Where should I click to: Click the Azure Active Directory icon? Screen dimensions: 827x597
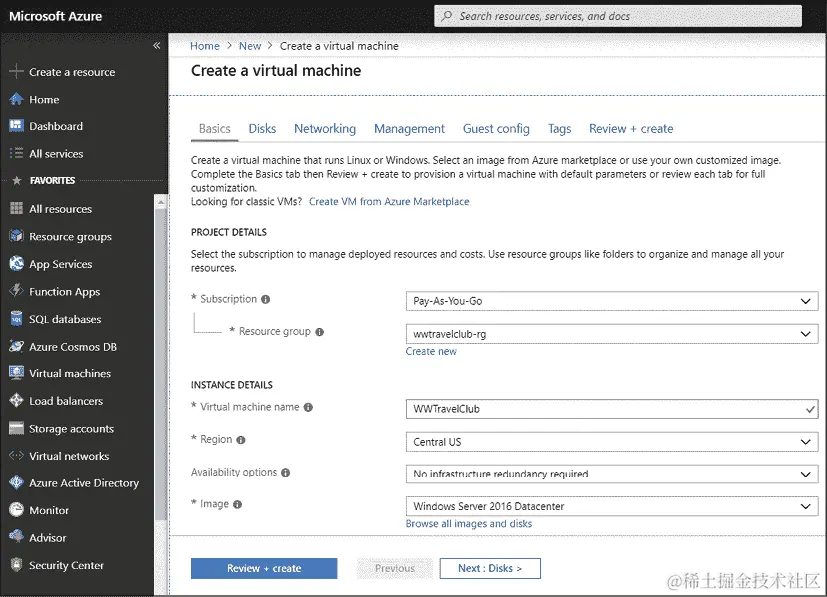click(x=16, y=482)
